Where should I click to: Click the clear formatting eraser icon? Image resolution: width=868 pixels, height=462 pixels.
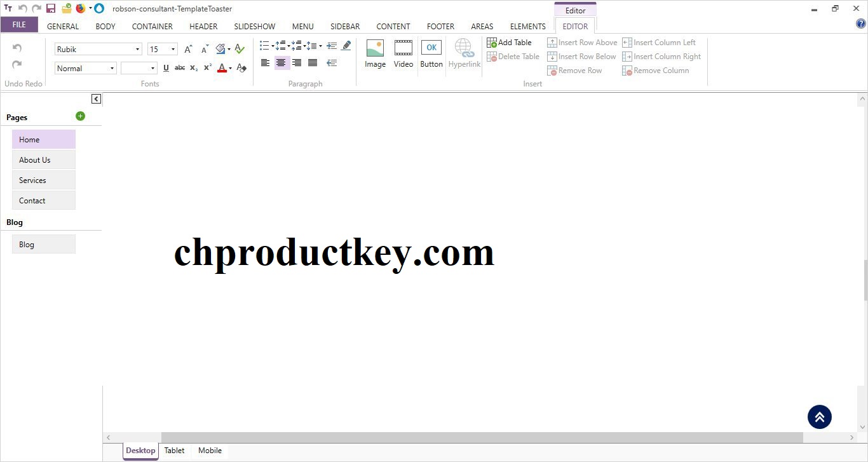coord(241,68)
